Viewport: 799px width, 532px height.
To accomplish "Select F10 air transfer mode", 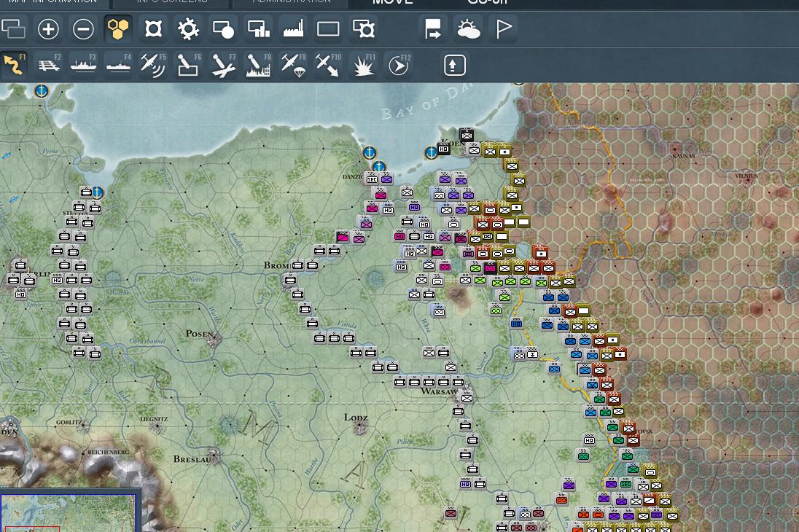I will [x=328, y=65].
